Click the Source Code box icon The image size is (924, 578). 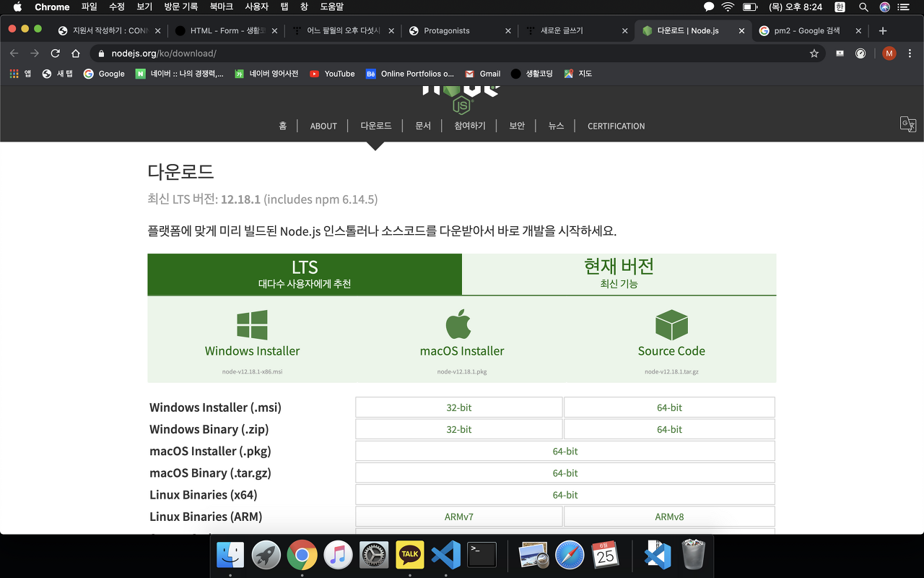(x=671, y=325)
